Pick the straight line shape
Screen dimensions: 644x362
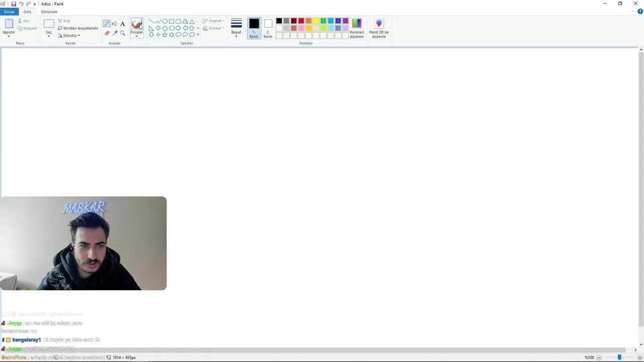click(151, 22)
